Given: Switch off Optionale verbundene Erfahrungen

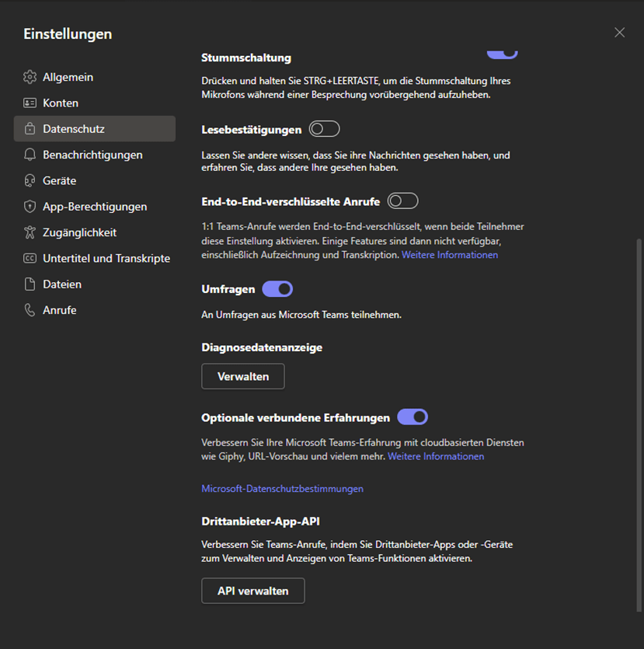Looking at the screenshot, I should 413,417.
